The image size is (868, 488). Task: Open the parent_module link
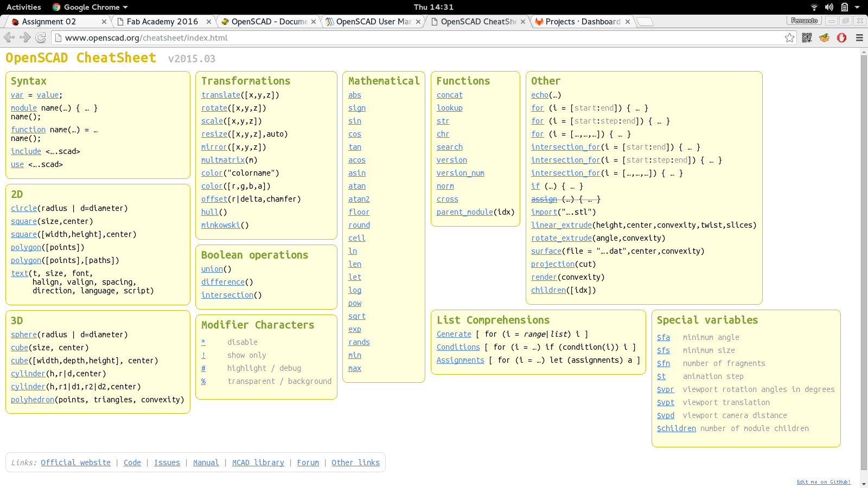point(465,212)
